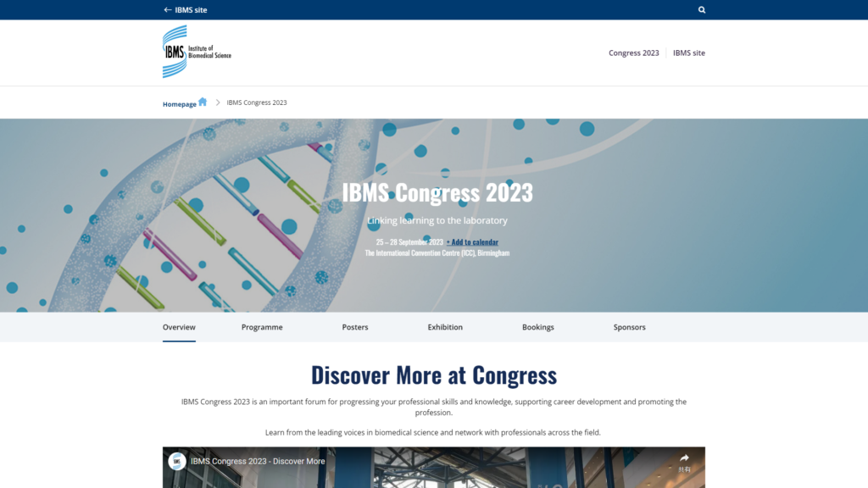Click the search magnifier icon
868x488 pixels.
point(701,10)
